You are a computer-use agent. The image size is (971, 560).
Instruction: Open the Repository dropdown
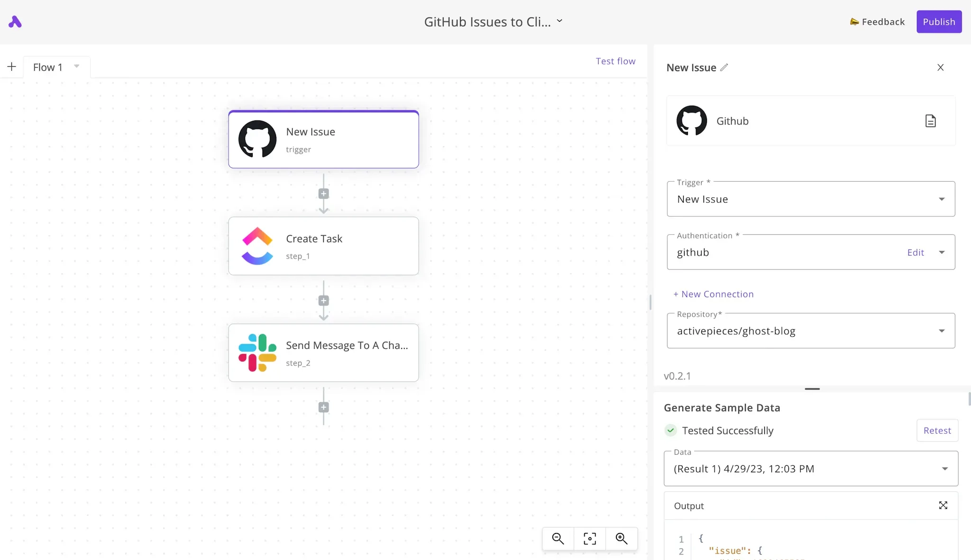(x=811, y=331)
